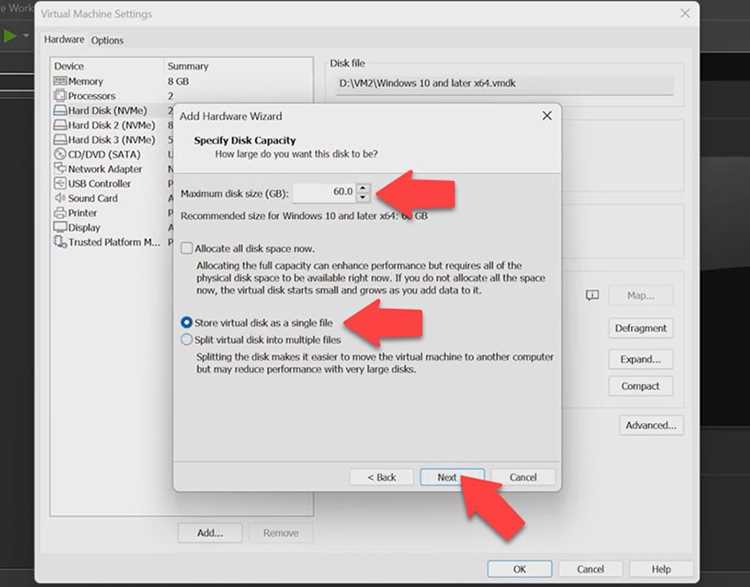The width and height of the screenshot is (750, 587).
Task: Click the Memory device icon
Action: pyautogui.click(x=60, y=81)
